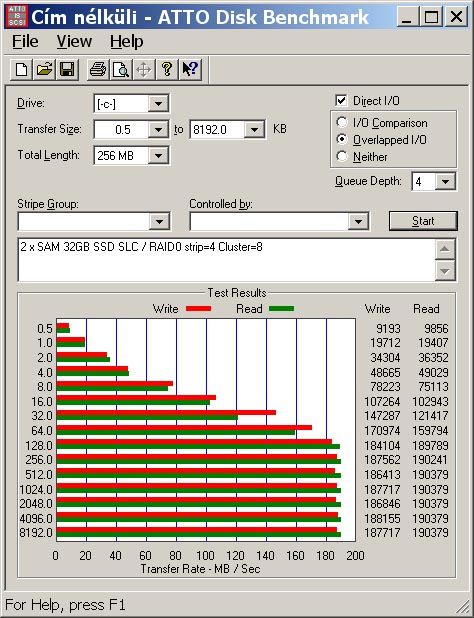Activate the context help arrow icon

tap(190, 70)
